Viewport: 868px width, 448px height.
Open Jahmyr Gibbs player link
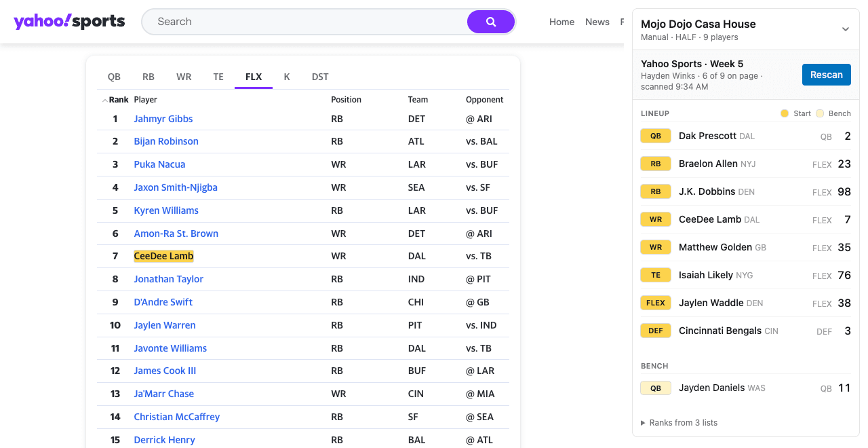[x=163, y=119]
